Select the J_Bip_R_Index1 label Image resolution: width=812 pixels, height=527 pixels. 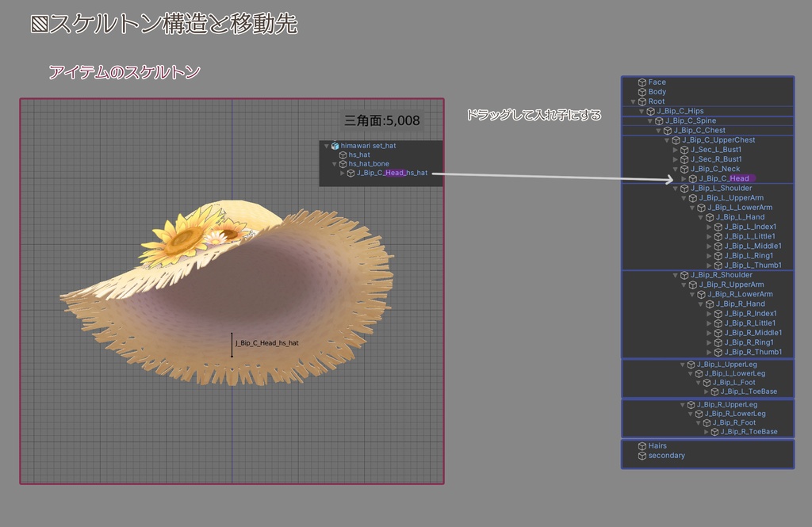(x=750, y=314)
